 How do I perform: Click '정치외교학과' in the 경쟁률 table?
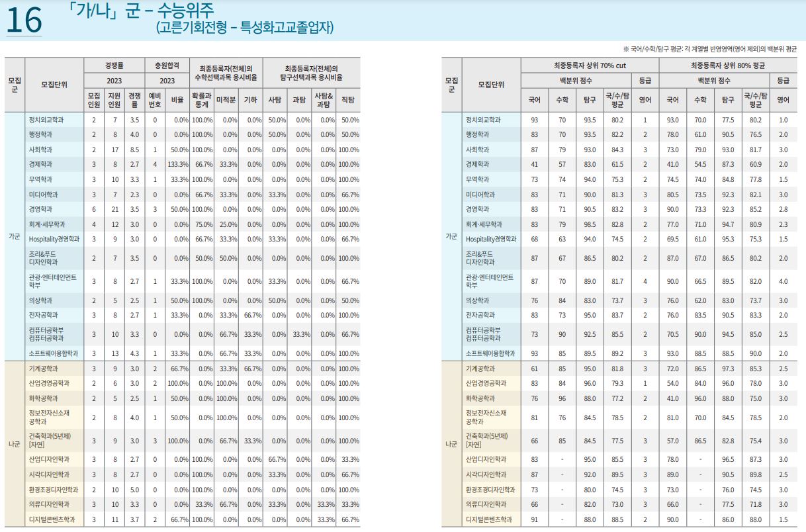[45, 120]
